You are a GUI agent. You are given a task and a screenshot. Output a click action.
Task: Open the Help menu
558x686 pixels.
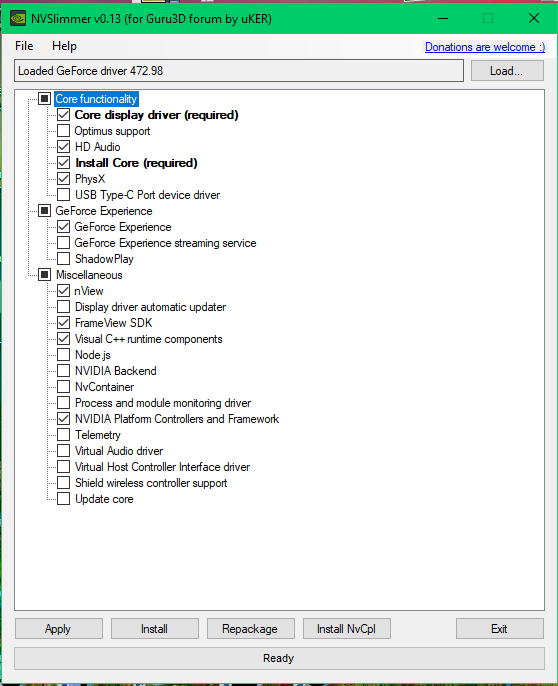click(x=64, y=46)
